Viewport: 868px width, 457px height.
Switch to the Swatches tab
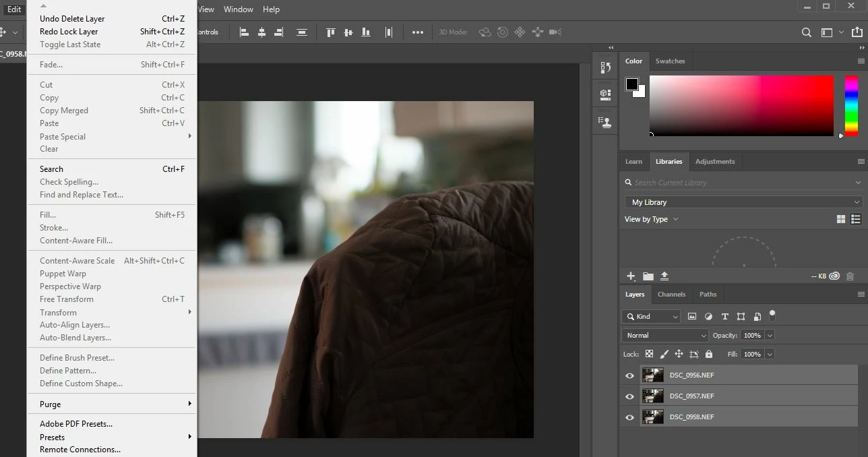[x=670, y=61]
